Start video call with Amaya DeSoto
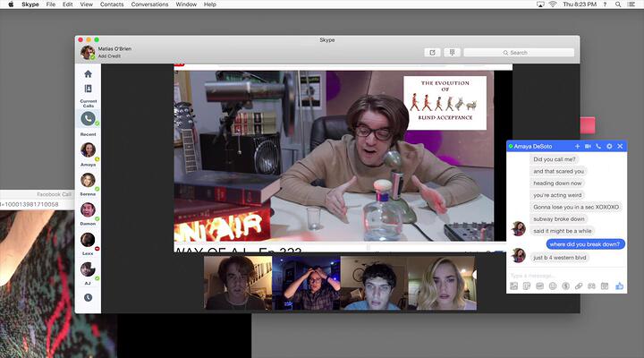The image size is (644, 358). coord(589,146)
